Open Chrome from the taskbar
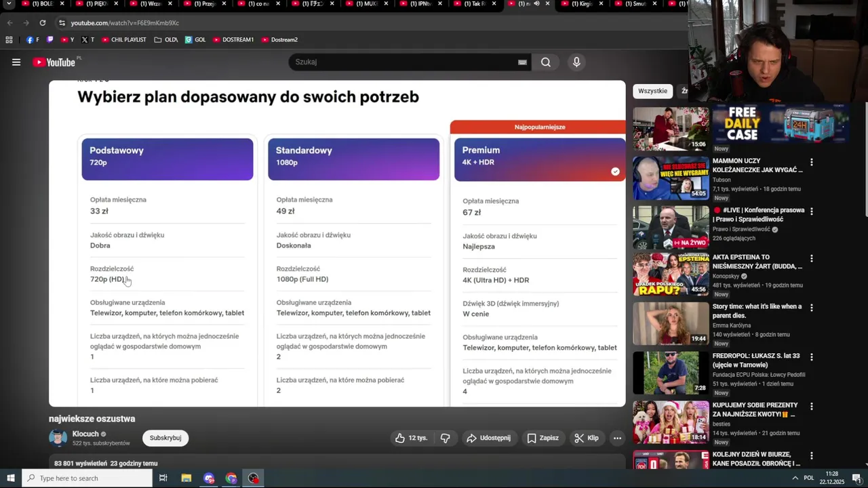The image size is (868, 488). (231, 479)
